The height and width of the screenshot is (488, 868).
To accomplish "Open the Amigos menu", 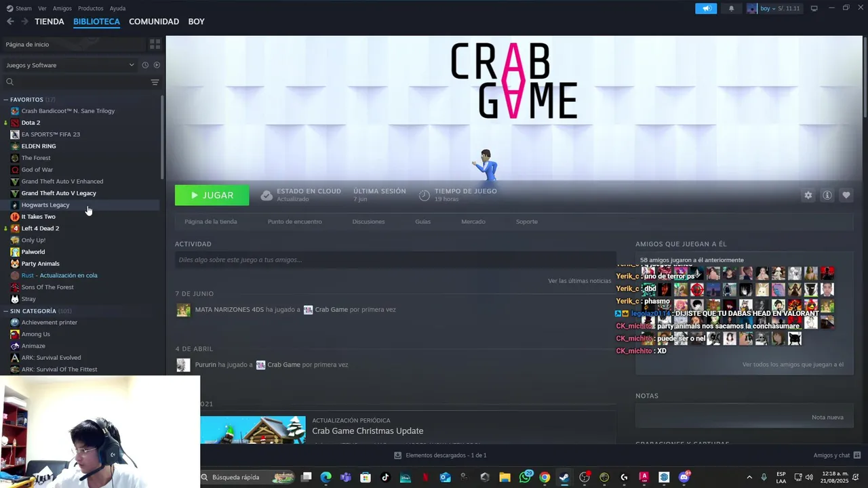I will point(62,8).
